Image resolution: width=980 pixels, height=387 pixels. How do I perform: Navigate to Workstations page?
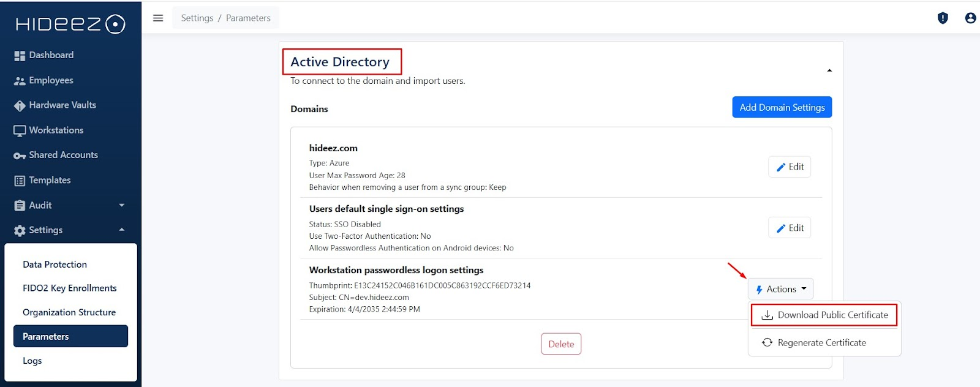pyautogui.click(x=56, y=130)
